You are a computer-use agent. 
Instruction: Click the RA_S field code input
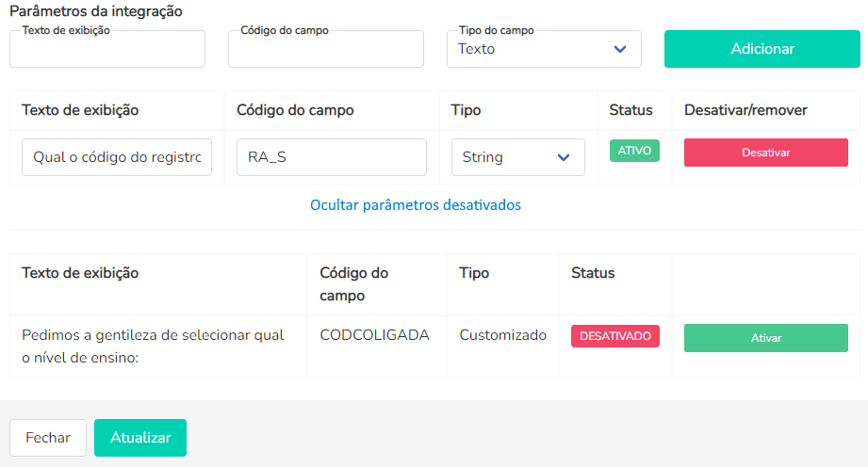click(x=332, y=157)
